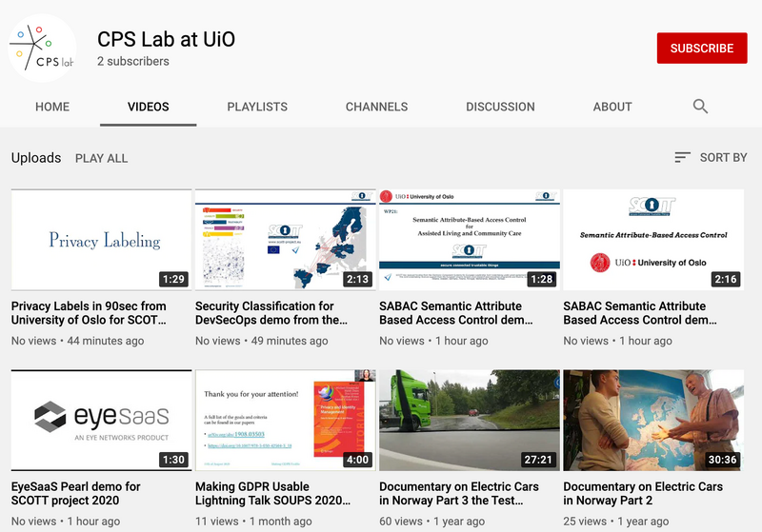
Task: Click the '2 subscribers' text
Action: click(x=133, y=61)
